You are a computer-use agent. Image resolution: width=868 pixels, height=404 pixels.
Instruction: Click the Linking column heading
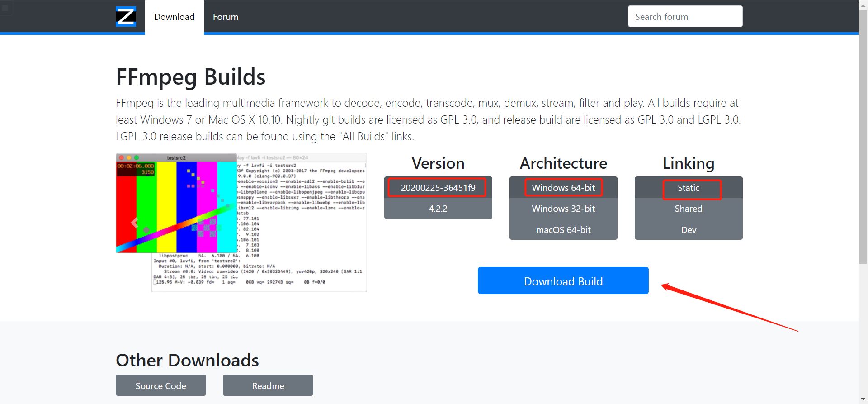click(x=689, y=163)
